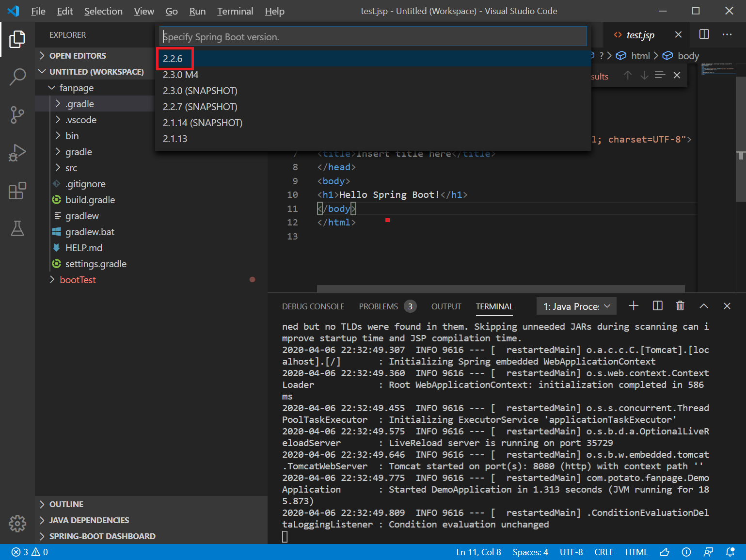Viewport: 746px width, 560px height.
Task: Toggle find in selection icon
Action: 660,75
